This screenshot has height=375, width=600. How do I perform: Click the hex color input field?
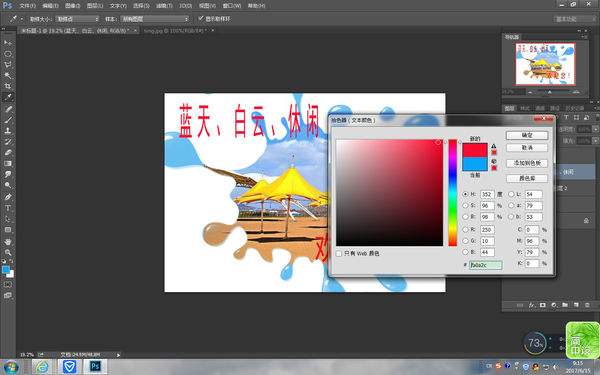point(486,265)
